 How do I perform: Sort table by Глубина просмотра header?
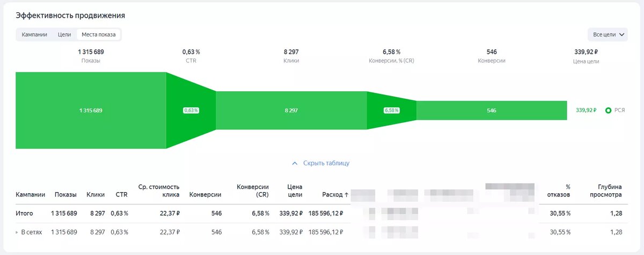[606, 191]
